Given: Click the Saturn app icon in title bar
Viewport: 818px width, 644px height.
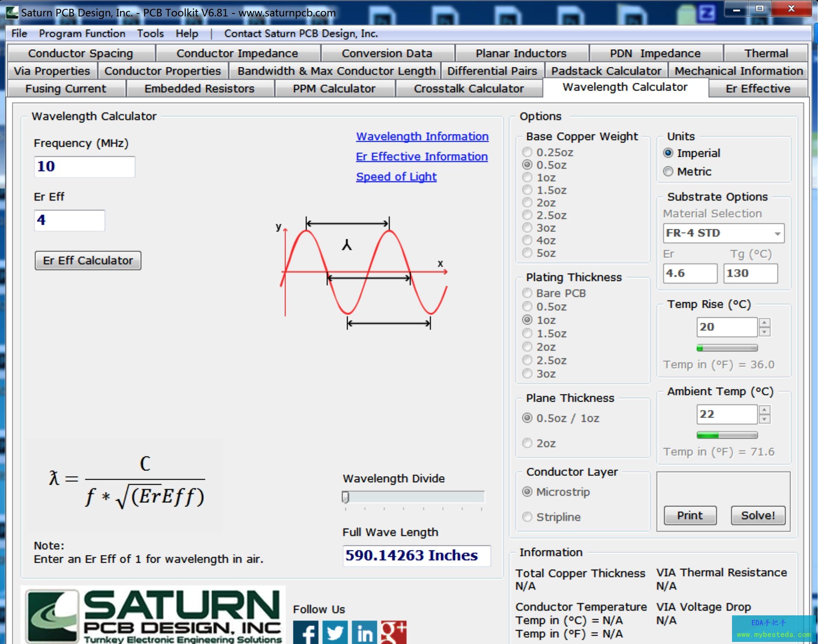Looking at the screenshot, I should click(x=12, y=12).
